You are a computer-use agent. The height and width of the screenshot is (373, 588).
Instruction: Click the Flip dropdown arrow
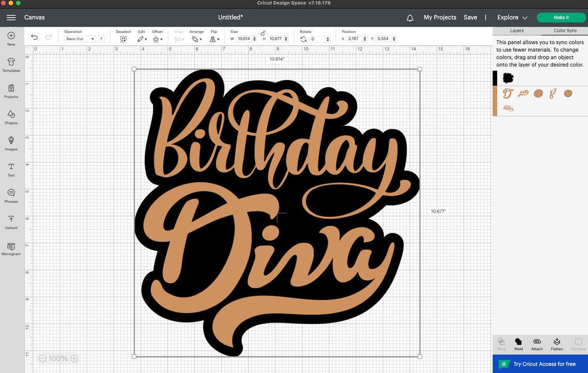[218, 39]
